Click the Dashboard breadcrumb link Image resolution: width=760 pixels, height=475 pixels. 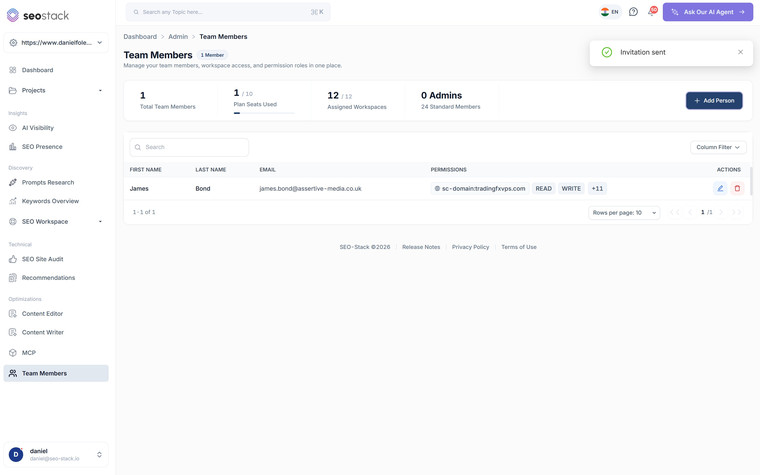tap(140, 37)
